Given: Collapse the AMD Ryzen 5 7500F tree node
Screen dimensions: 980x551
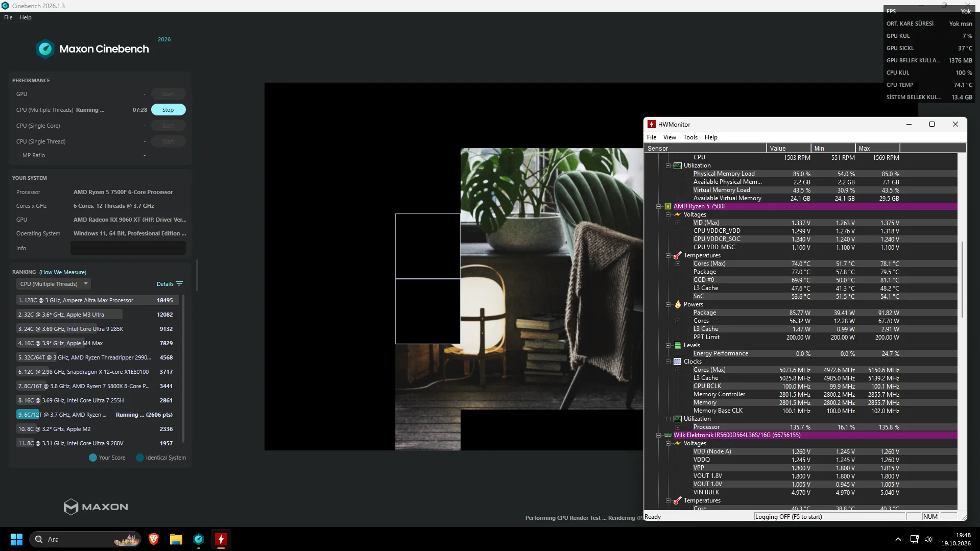Looking at the screenshot, I should point(658,206).
